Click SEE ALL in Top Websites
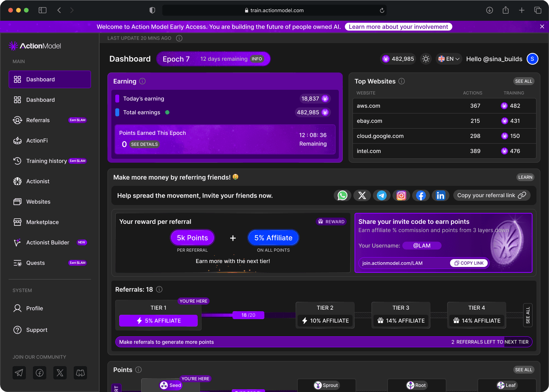549x392 pixels. click(524, 81)
